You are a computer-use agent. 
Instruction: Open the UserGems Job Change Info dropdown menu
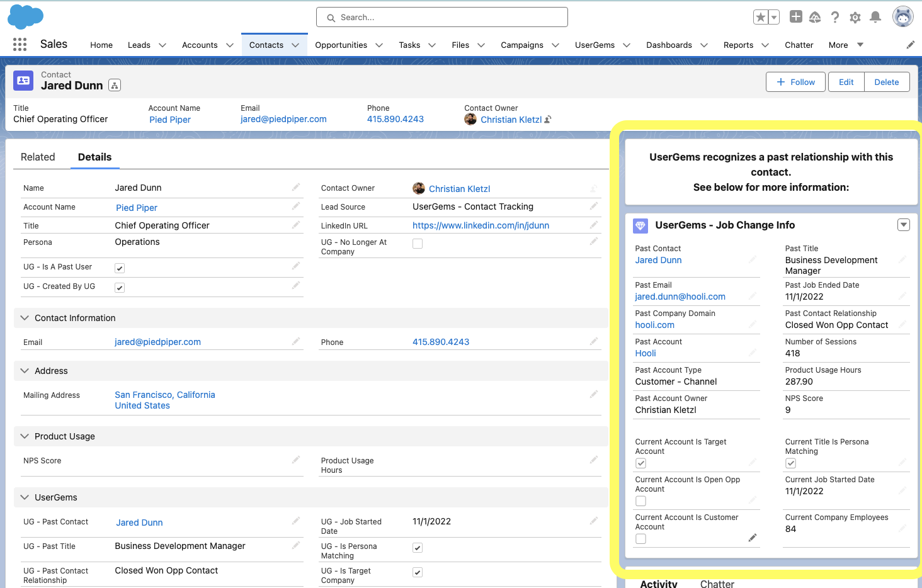click(904, 225)
